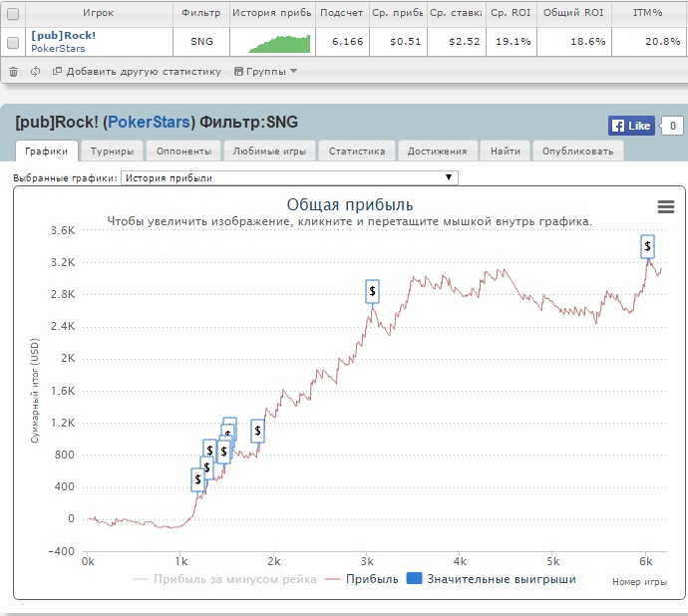The image size is (688, 616).
Task: Click the Facebook Like button
Action: click(x=630, y=126)
